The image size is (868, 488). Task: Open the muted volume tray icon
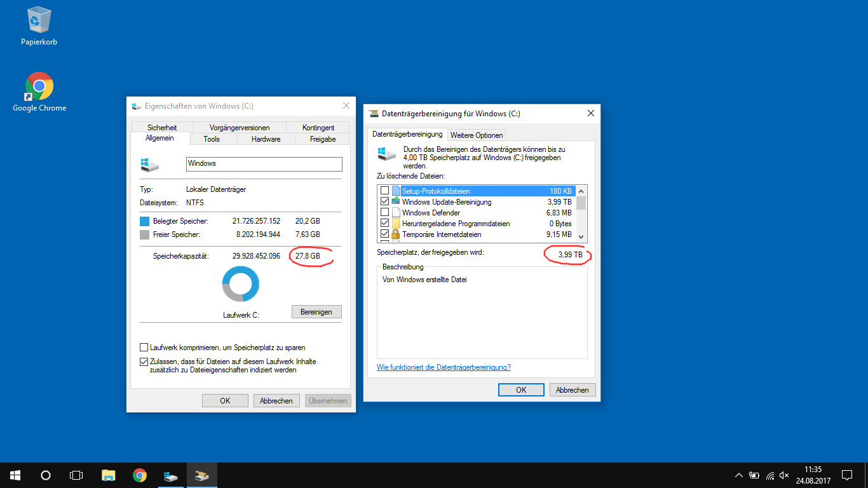(x=785, y=475)
